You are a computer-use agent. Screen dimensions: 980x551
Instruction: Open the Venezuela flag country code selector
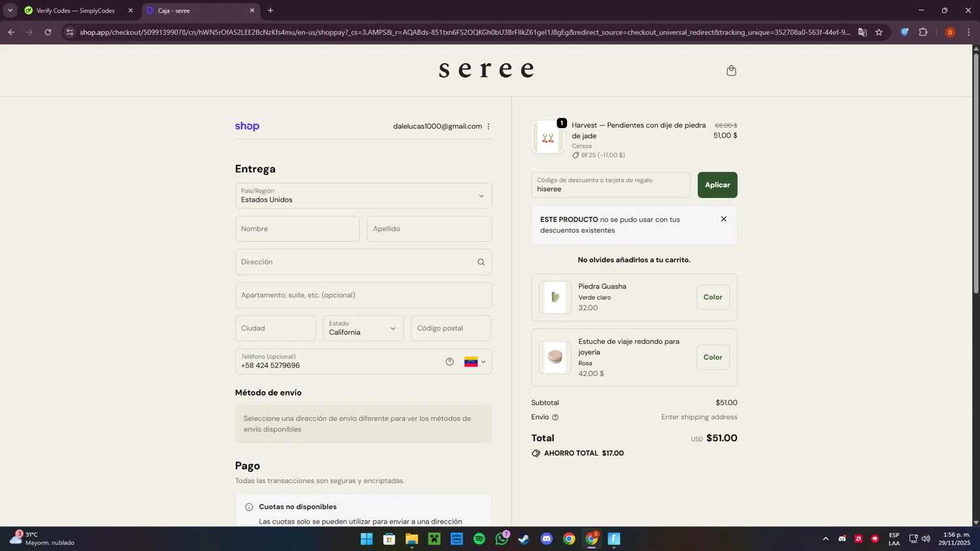point(475,362)
